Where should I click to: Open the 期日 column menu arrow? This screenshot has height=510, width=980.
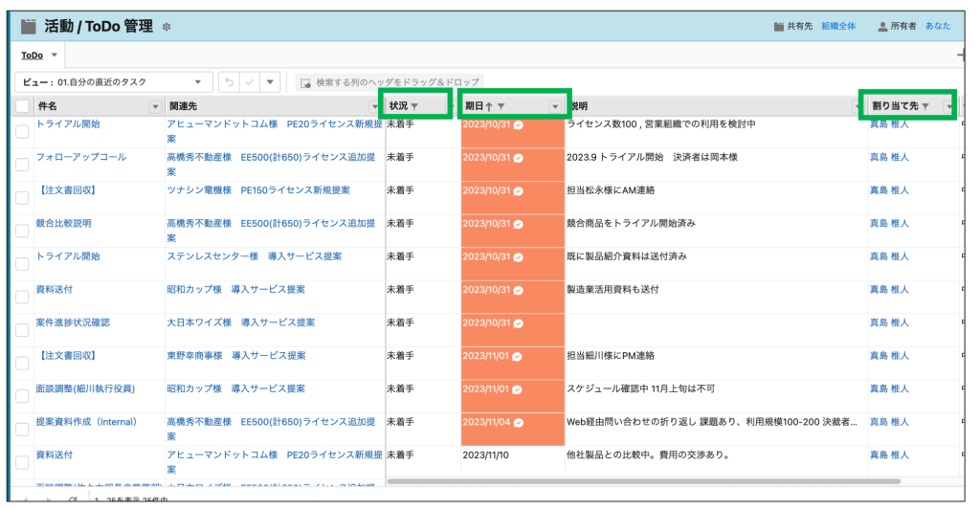(x=555, y=107)
